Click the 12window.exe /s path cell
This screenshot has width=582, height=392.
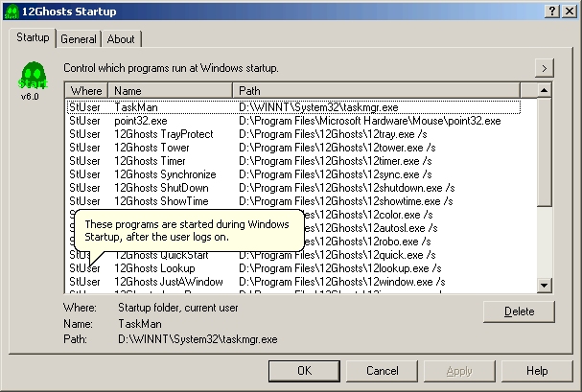tap(342, 282)
